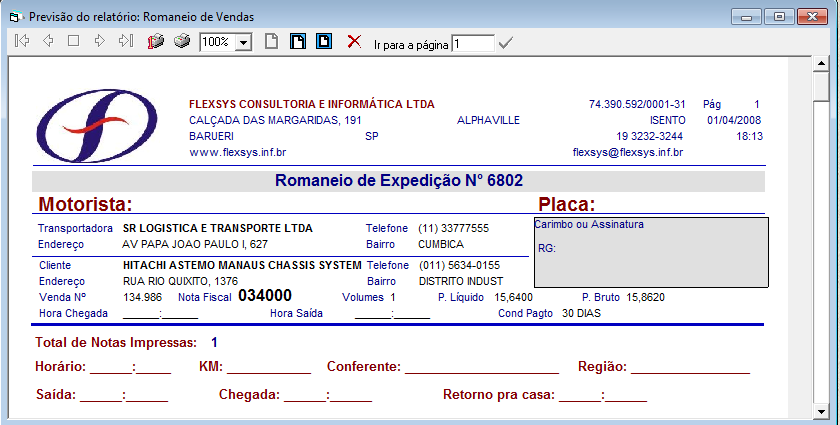The height and width of the screenshot is (425, 840).
Task: Click the 'Motorista:' heading
Action: click(85, 204)
